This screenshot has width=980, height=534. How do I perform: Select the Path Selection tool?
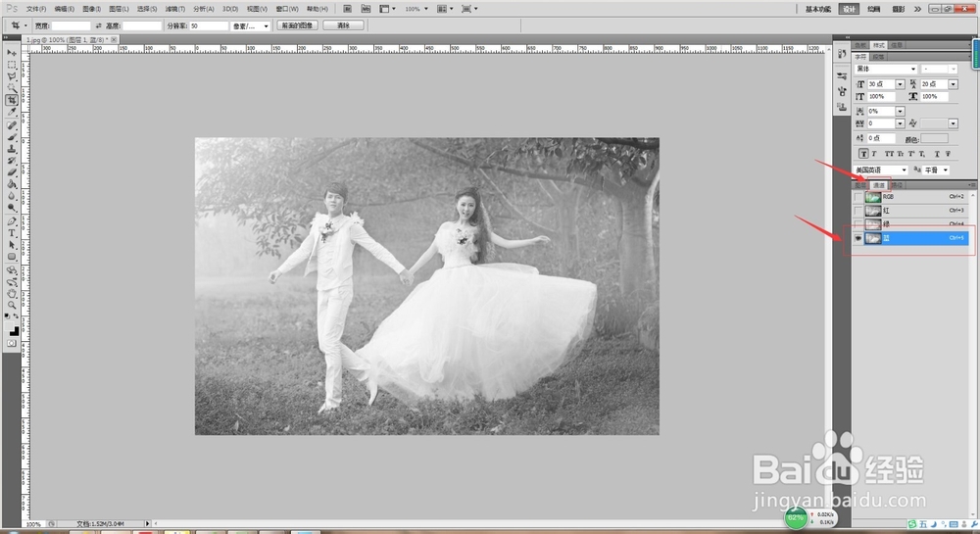tap(12, 245)
